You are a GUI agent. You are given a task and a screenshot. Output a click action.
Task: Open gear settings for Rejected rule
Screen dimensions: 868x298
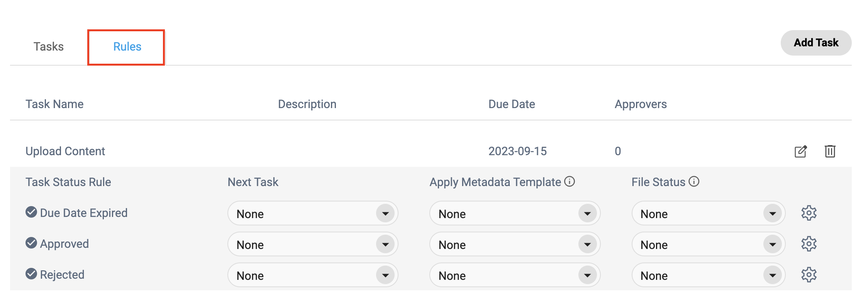[x=809, y=275]
